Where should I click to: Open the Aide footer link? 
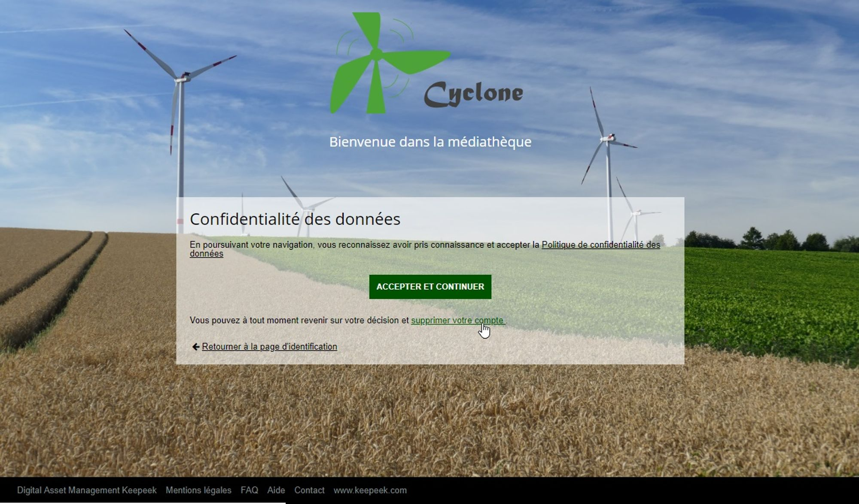click(276, 490)
